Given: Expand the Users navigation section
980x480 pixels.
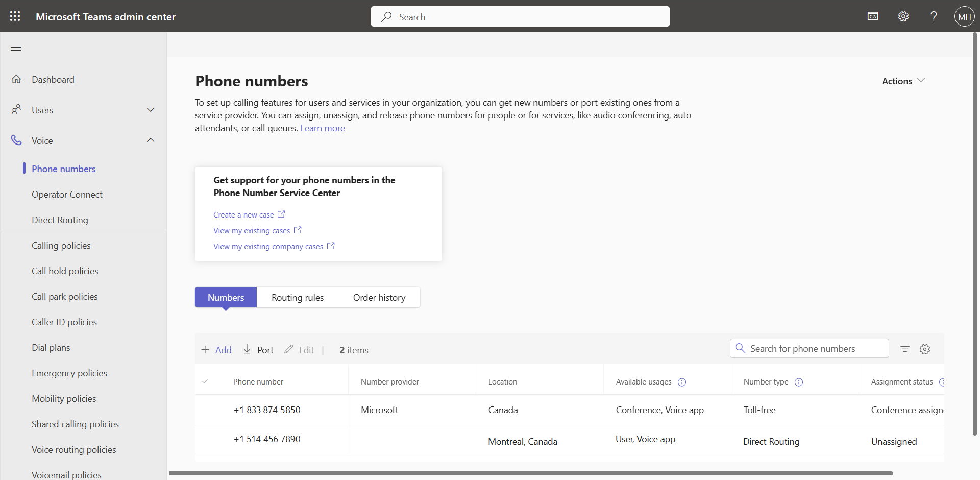Looking at the screenshot, I should (x=151, y=110).
